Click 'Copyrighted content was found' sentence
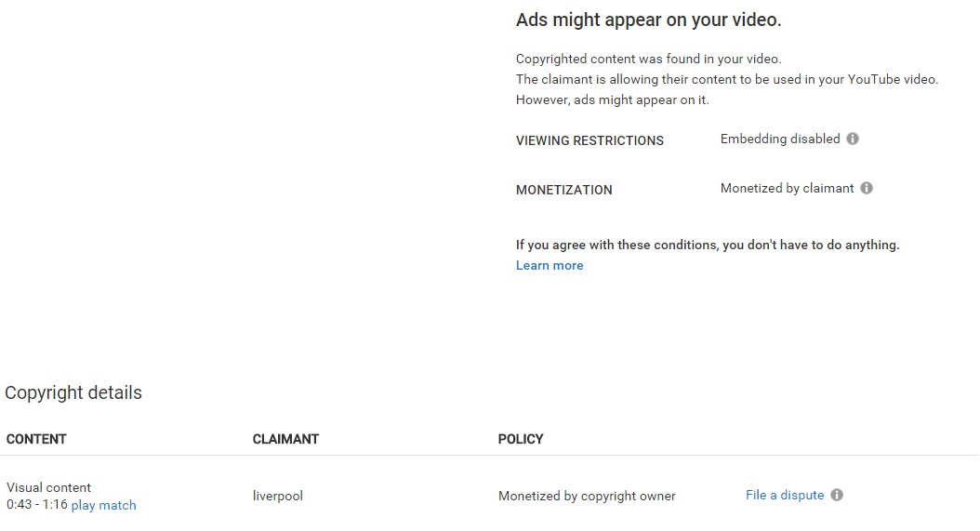Screen dimensions: 980x531 [649, 59]
